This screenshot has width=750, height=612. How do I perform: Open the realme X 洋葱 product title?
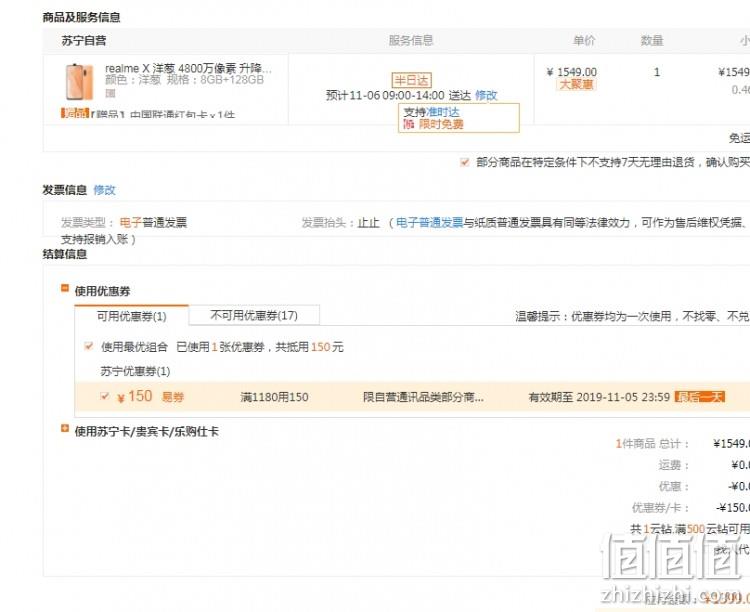pos(188,68)
